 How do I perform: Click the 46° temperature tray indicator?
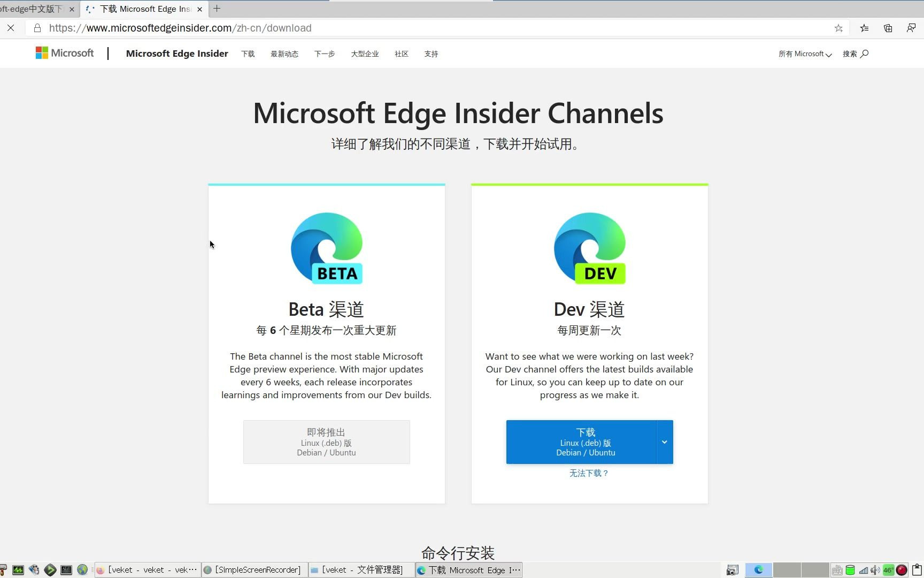[x=888, y=571]
